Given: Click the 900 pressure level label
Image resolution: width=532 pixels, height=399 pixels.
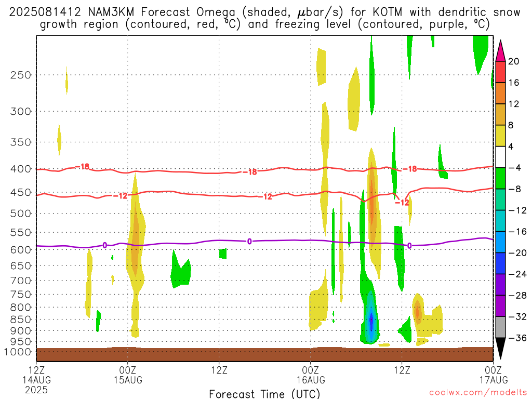Looking at the screenshot, I should tap(21, 331).
